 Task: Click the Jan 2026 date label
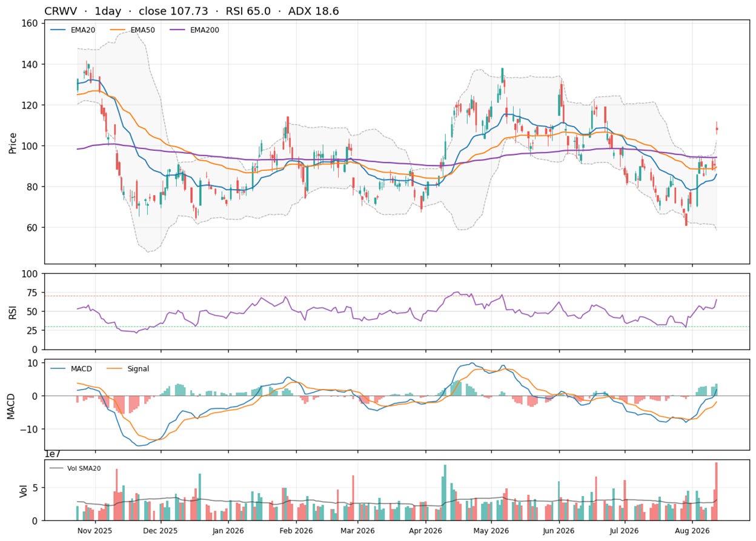[230, 530]
